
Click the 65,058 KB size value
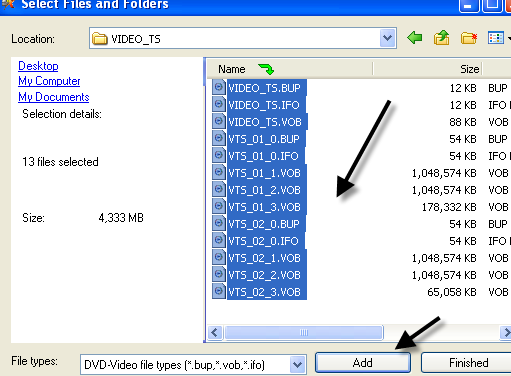point(452,292)
